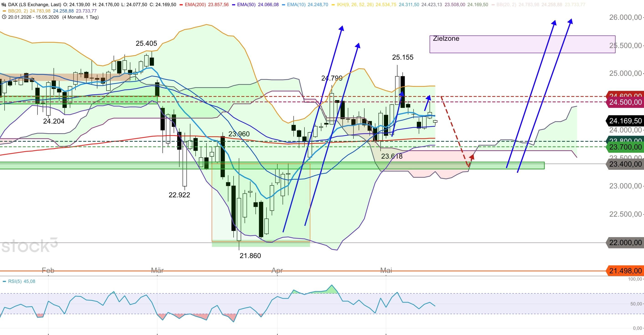Click the orange 21.498,00 price tag
The height and width of the screenshot is (335, 644).
point(625,271)
